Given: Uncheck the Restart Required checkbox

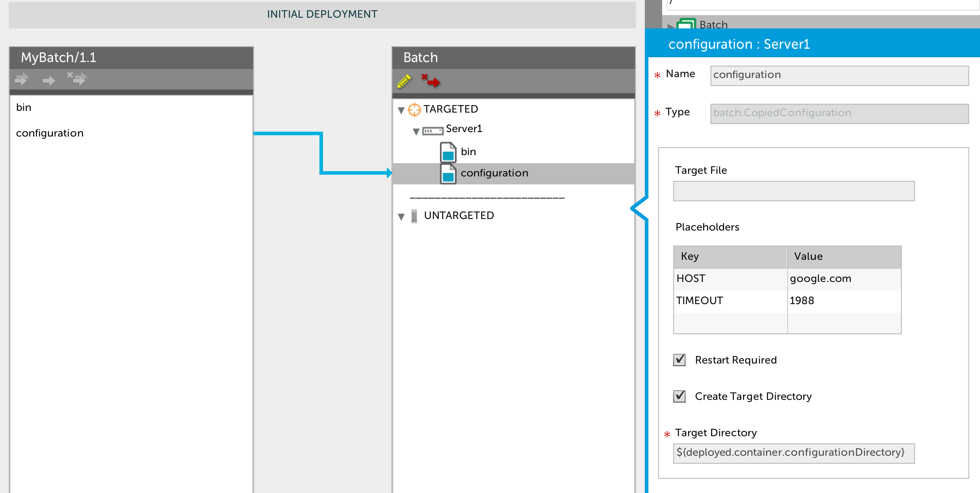Looking at the screenshot, I should coord(679,360).
